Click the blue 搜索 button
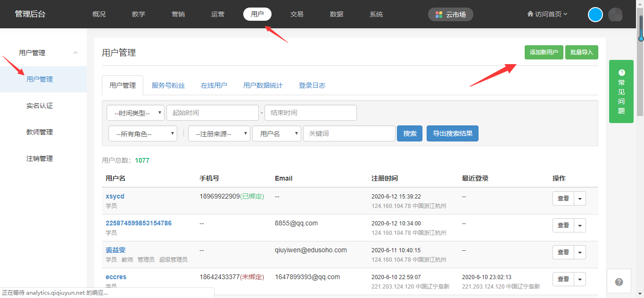644x298 pixels. click(x=410, y=134)
